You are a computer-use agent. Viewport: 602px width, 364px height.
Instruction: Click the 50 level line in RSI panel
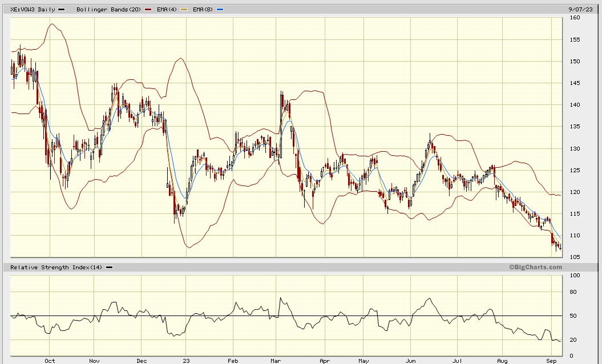click(x=285, y=314)
